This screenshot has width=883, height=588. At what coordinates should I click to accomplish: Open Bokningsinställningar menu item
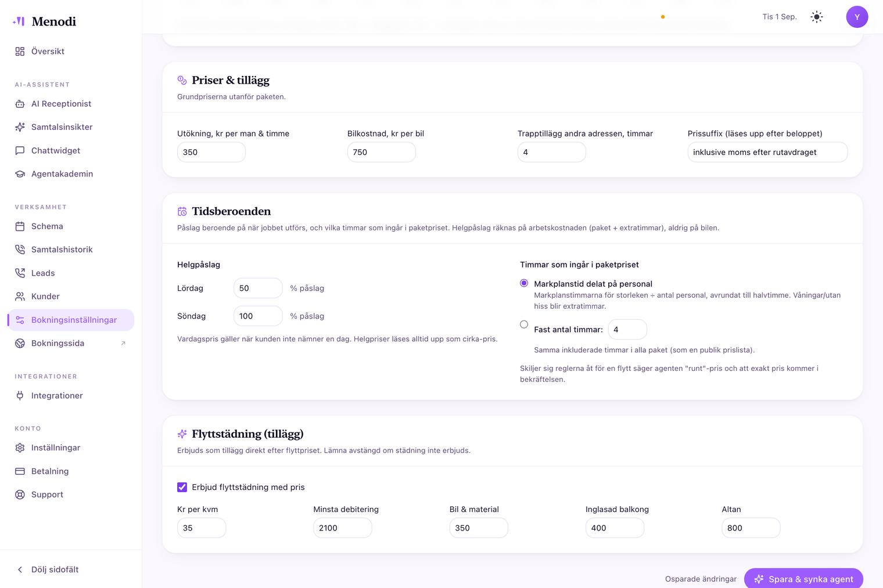coord(71,320)
